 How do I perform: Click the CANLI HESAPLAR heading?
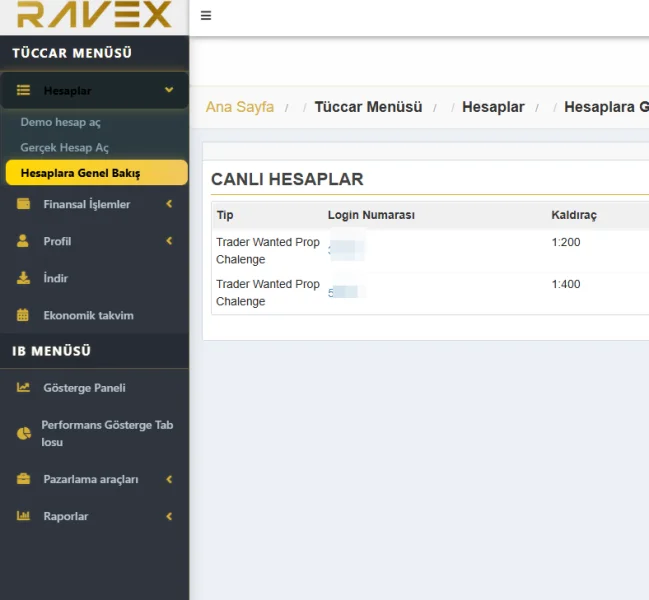(287, 179)
